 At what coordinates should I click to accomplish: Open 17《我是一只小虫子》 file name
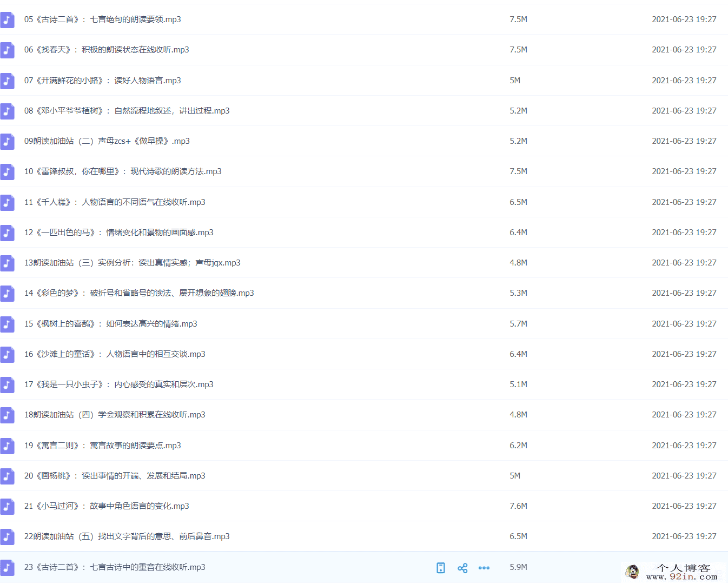(x=119, y=384)
